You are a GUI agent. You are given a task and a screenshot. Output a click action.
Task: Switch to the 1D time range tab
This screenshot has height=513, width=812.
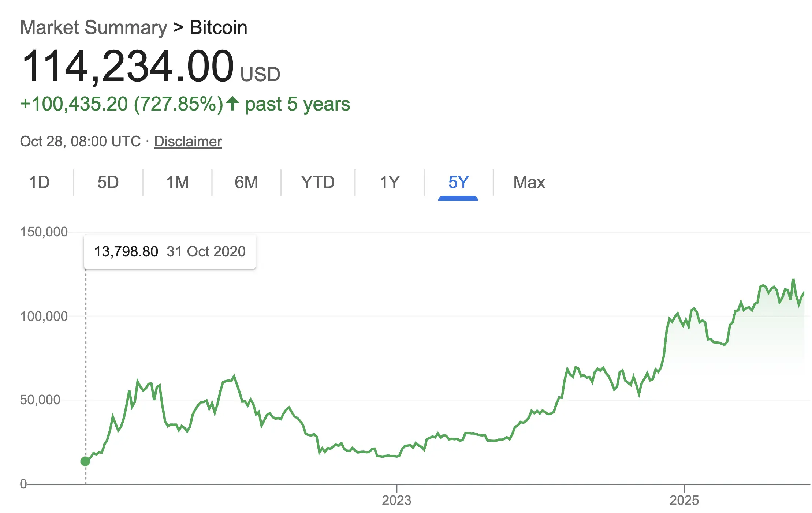pyautogui.click(x=39, y=182)
